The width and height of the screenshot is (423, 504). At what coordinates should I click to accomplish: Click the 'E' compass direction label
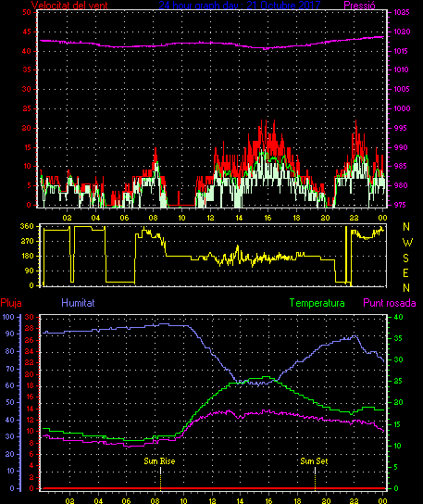(406, 273)
